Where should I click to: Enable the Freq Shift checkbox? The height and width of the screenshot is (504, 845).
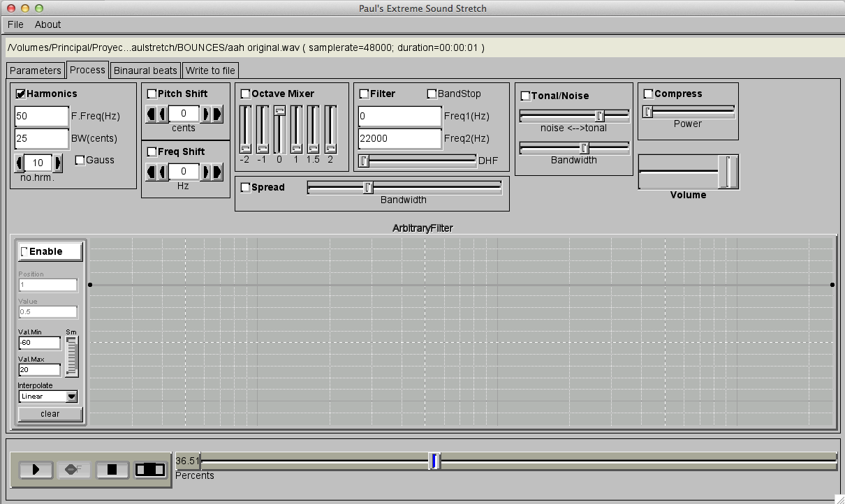pos(152,151)
